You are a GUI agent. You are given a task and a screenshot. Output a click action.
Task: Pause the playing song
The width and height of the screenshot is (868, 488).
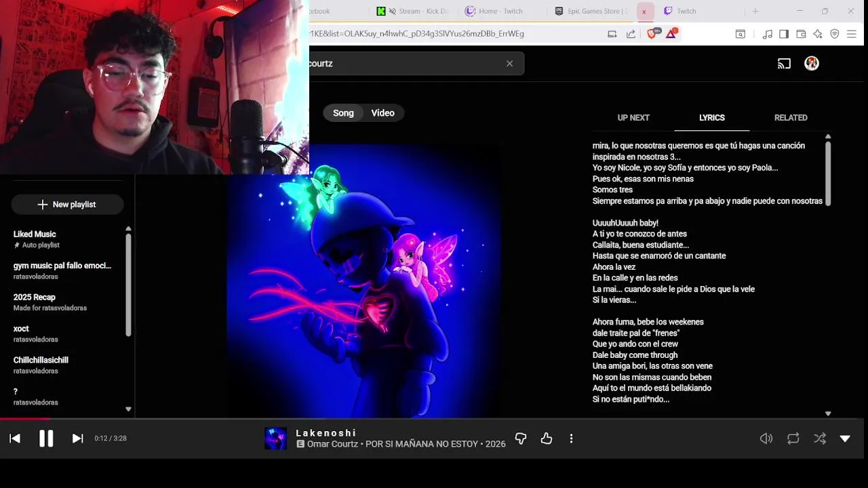click(x=46, y=439)
